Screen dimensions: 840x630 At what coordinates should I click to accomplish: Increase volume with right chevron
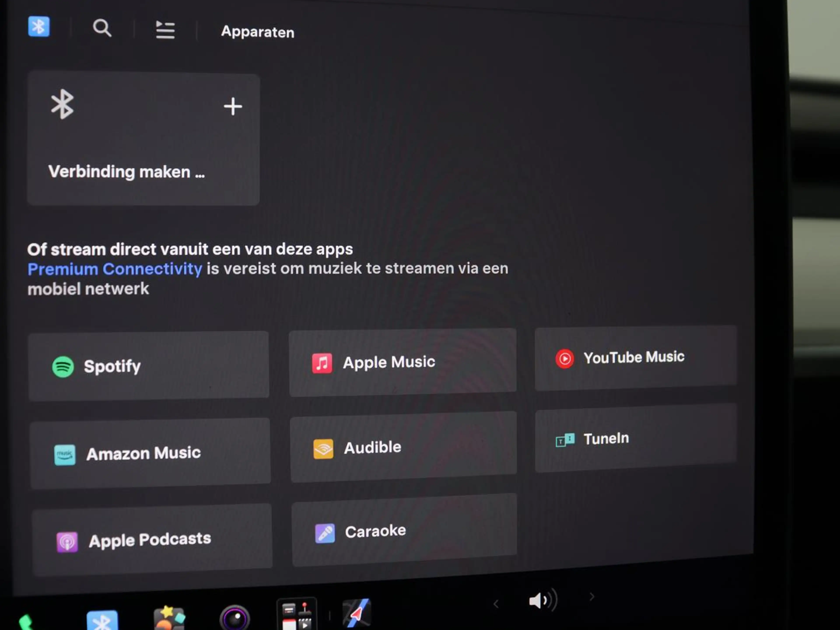[592, 597]
